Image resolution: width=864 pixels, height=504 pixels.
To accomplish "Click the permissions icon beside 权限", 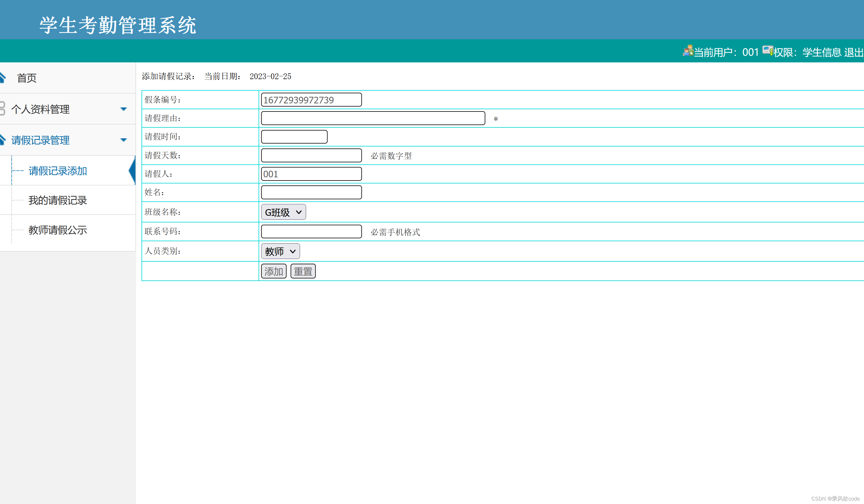I will coord(767,50).
